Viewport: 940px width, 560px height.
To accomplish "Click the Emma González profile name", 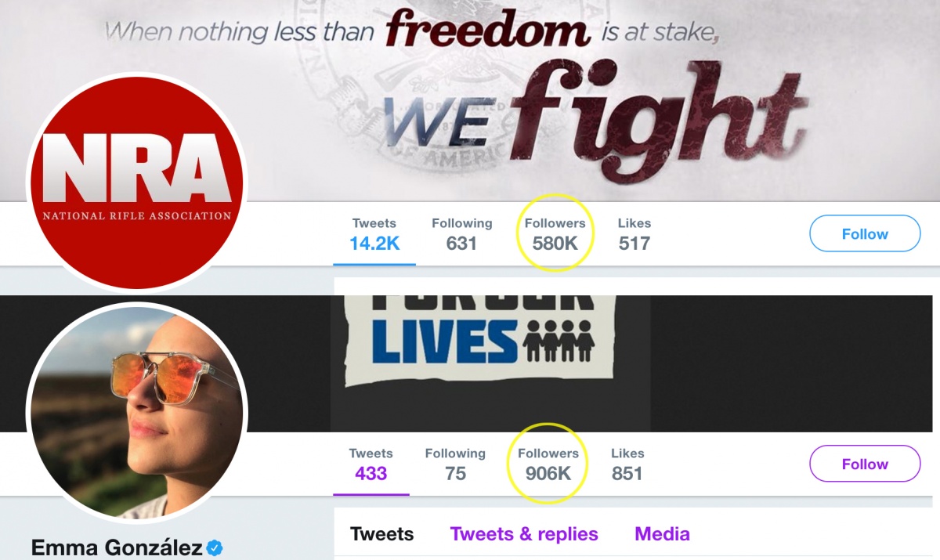I will [x=117, y=547].
